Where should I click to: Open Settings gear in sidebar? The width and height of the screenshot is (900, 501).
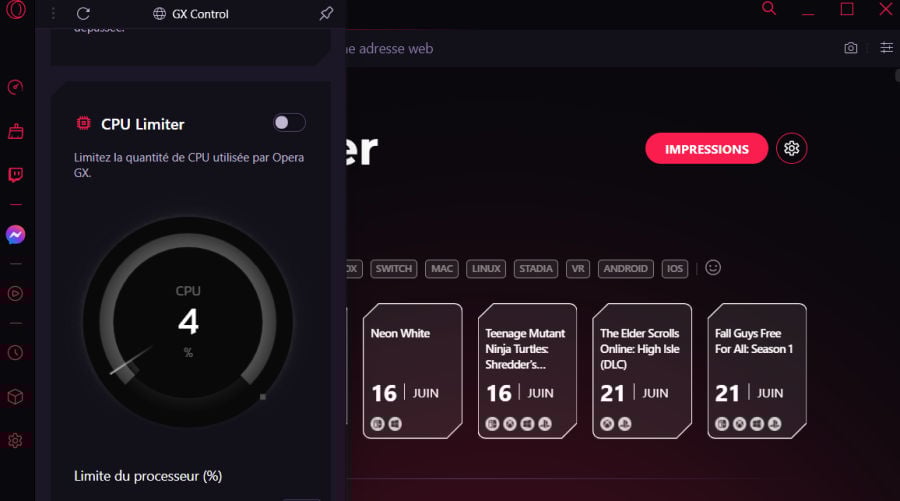[x=15, y=441]
